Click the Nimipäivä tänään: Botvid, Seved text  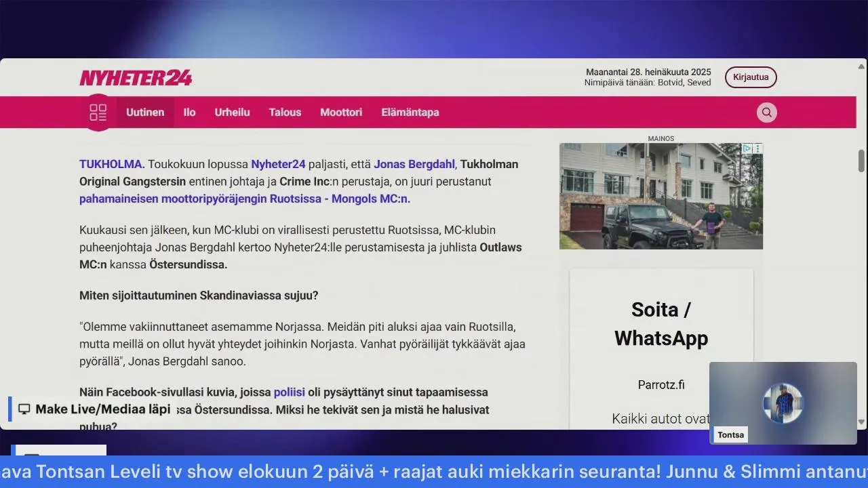tap(648, 83)
